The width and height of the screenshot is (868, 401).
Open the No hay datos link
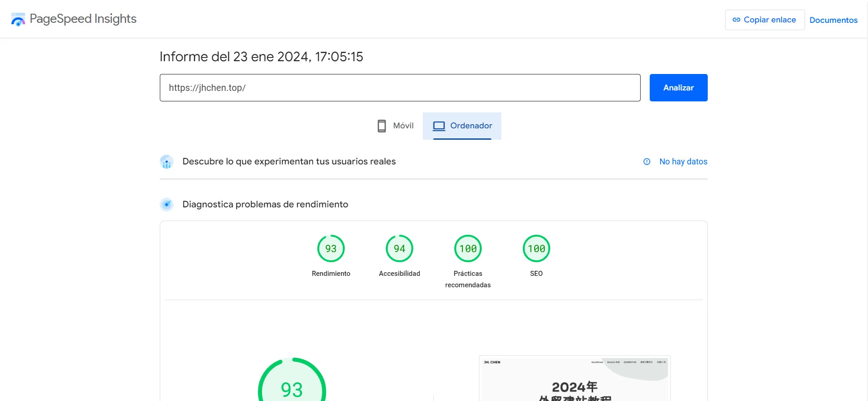coord(683,162)
